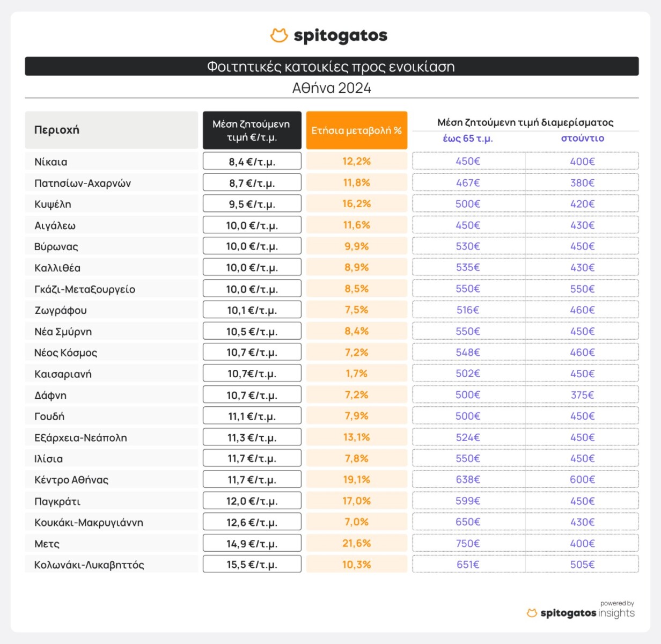This screenshot has height=644, width=661.
Task: Select the 'Νίκαια' area row label
Action: pos(51,162)
